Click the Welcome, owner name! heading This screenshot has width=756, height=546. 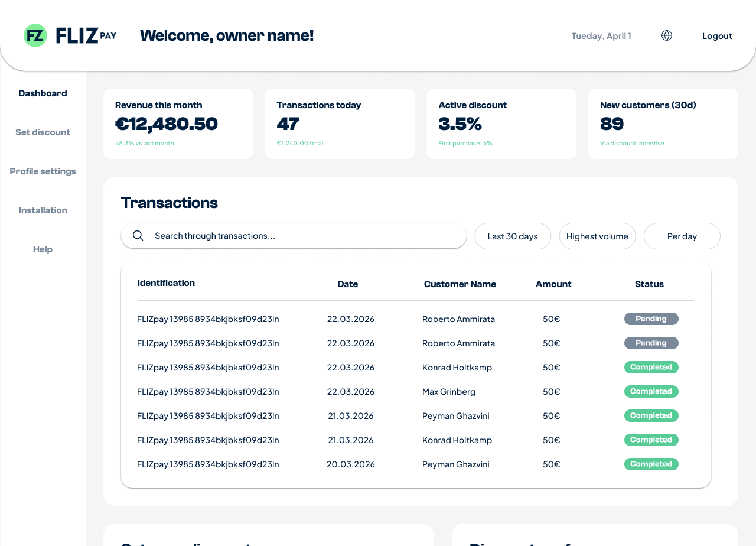tap(227, 35)
